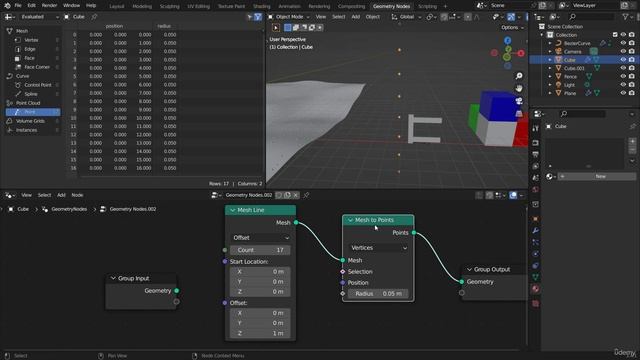Switch to the Geometry Nodes workspace tab
640x360 pixels.
click(x=391, y=6)
